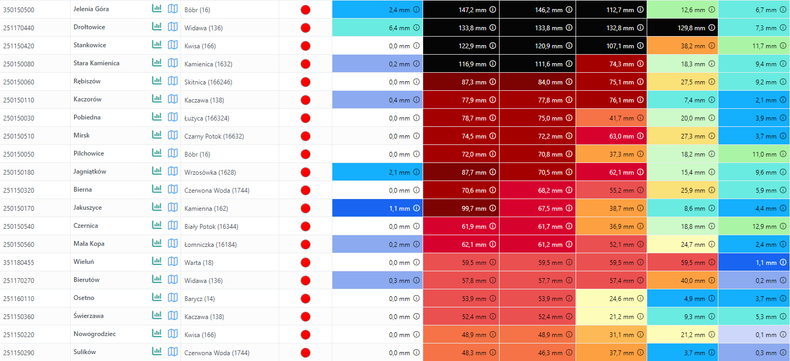This screenshot has width=790, height=361.
Task: Open the chart icon for Jakuszyce station
Action: (157, 208)
